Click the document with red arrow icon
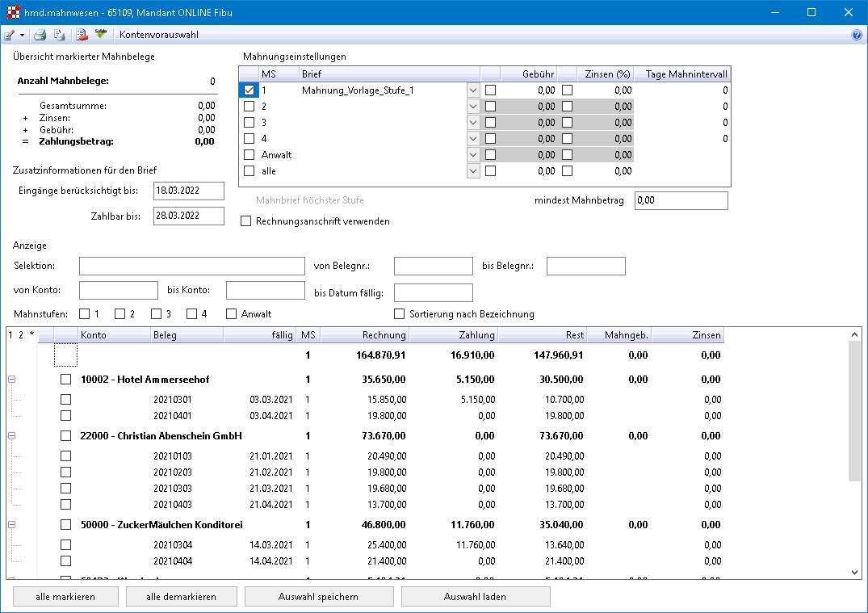Viewport: 868px width, 613px height. pos(82,35)
